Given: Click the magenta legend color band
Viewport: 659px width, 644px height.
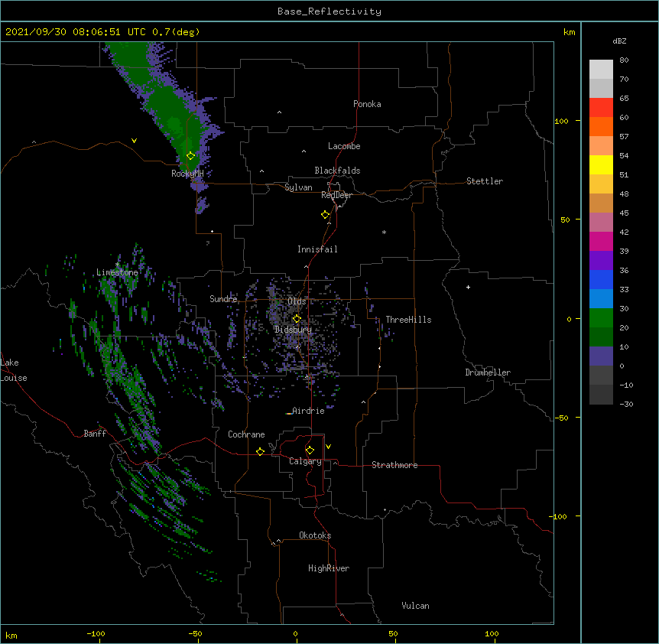Looking at the screenshot, I should 601,241.
